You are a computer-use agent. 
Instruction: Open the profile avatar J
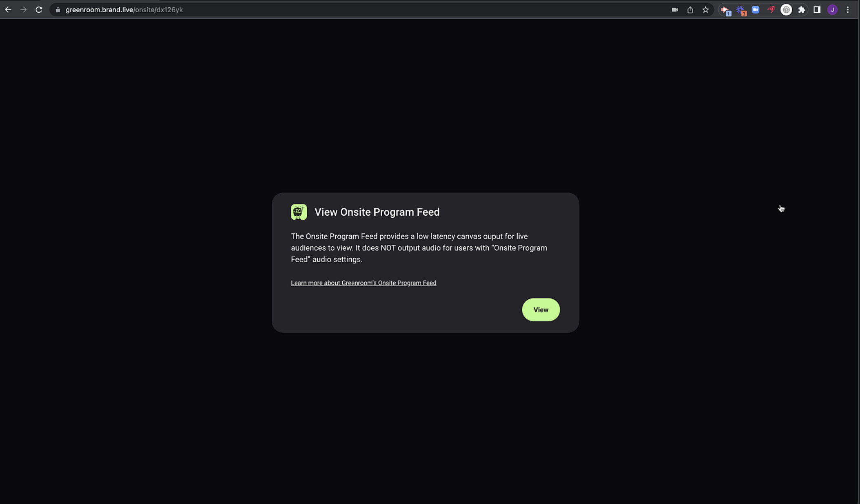pos(832,10)
